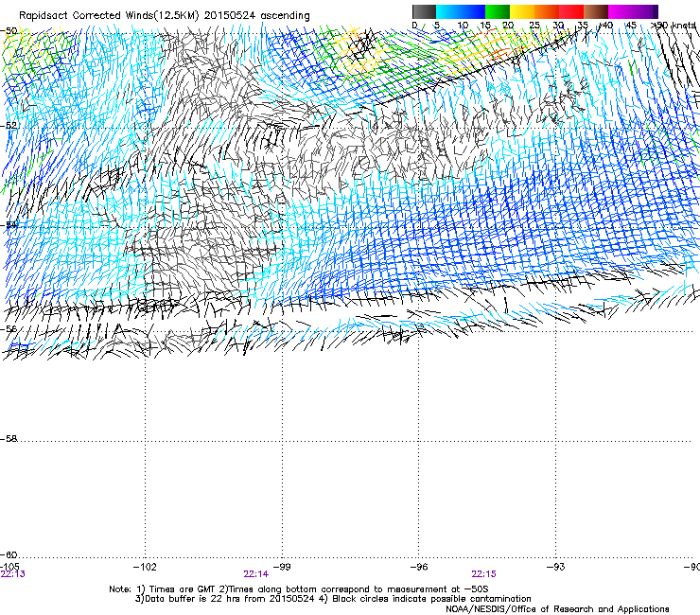Click the brown 35-40 knots legend segment
Screen dimensions: 700x615
[596, 11]
